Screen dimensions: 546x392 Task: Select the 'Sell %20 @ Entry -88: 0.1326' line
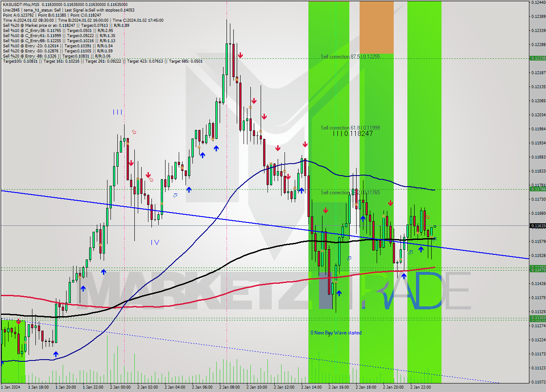pos(56,56)
